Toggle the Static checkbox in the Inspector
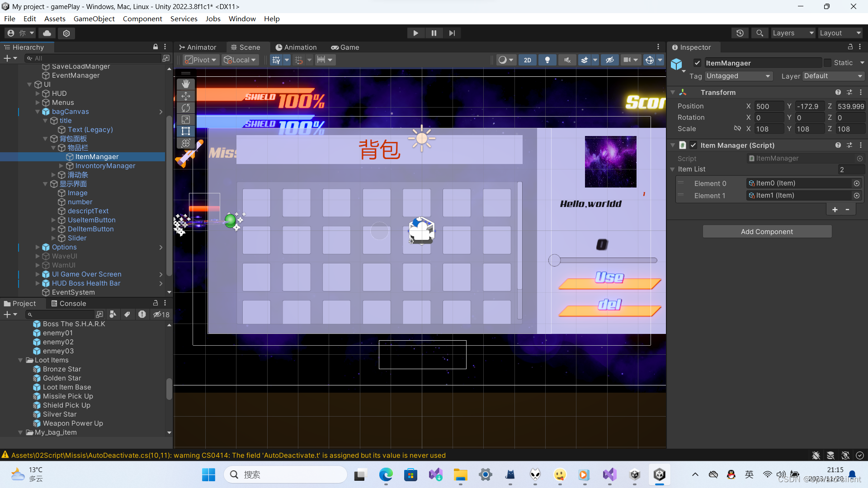The image size is (868, 488). tap(827, 62)
